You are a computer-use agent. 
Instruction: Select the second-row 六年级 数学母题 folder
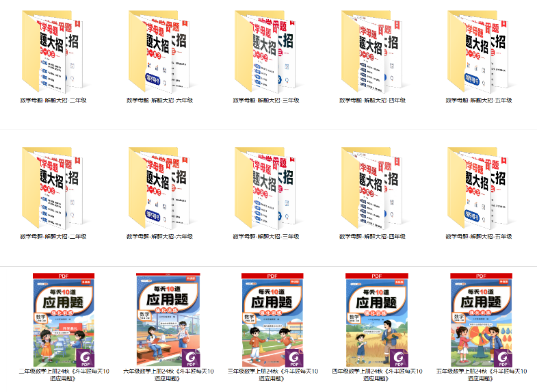[159, 186]
